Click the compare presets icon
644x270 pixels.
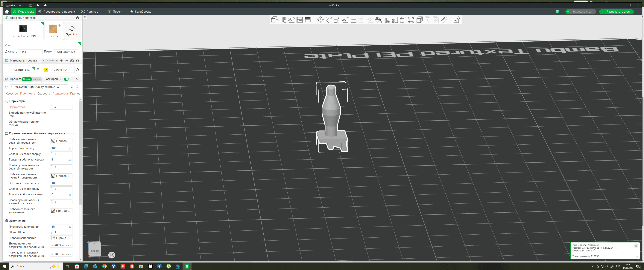point(77,79)
